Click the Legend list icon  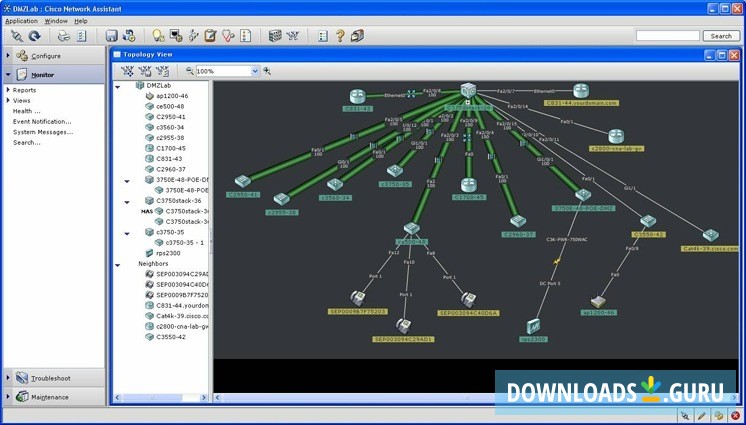pos(323,36)
